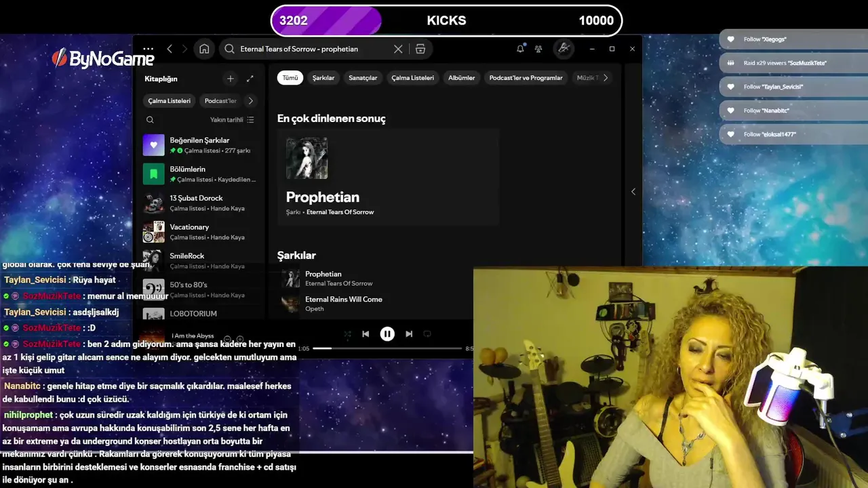Show more search filter chips with the chevron
Viewport: 868px width, 488px height.
click(606, 78)
